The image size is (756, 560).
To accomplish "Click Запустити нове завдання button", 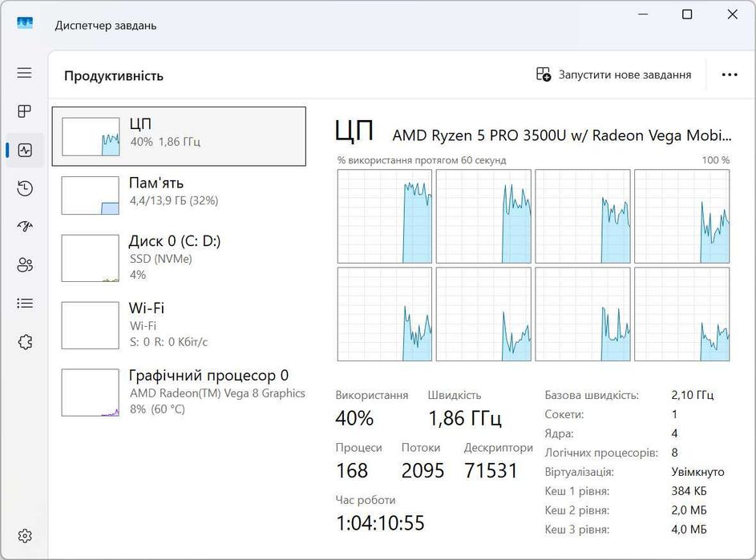I will pos(614,75).
